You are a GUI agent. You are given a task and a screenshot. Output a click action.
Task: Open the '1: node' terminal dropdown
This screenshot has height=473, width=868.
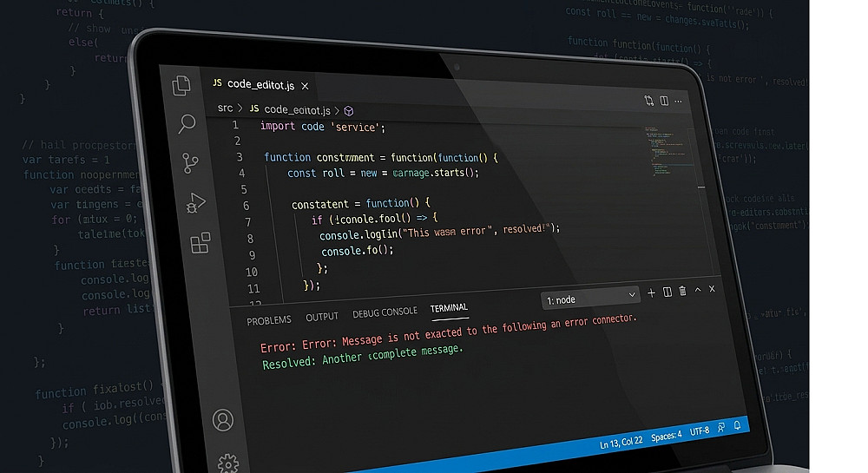(x=590, y=299)
